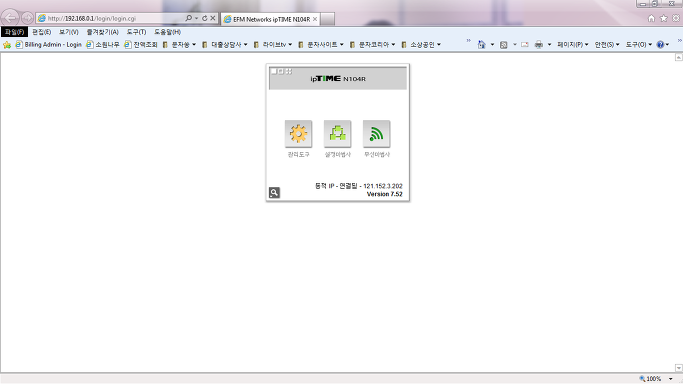Click the Version 7.52 text
The image size is (683, 384).
click(x=385, y=194)
